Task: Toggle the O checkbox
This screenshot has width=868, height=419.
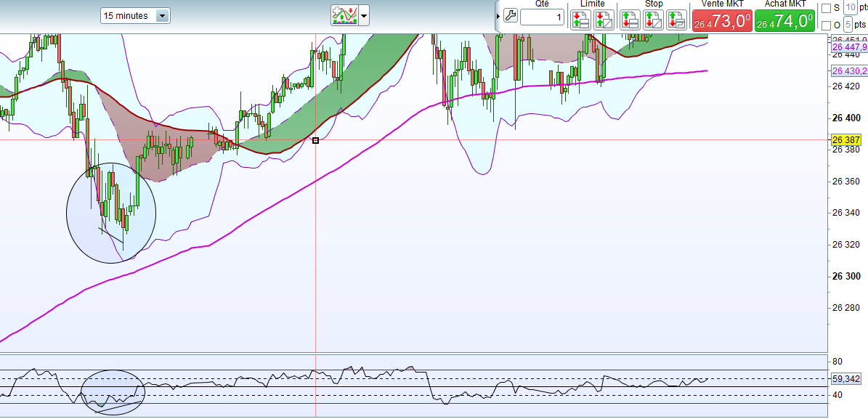Action: coord(826,25)
